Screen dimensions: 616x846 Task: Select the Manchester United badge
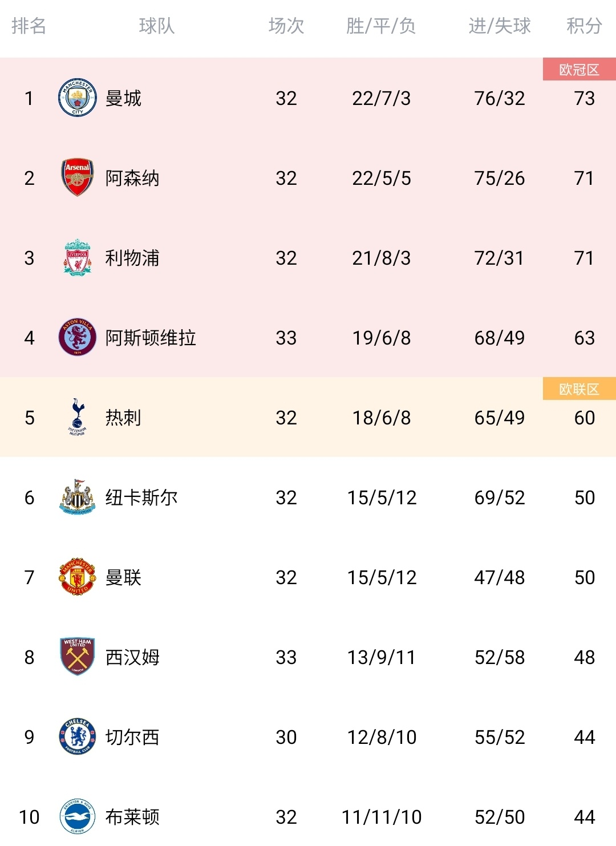(x=77, y=577)
